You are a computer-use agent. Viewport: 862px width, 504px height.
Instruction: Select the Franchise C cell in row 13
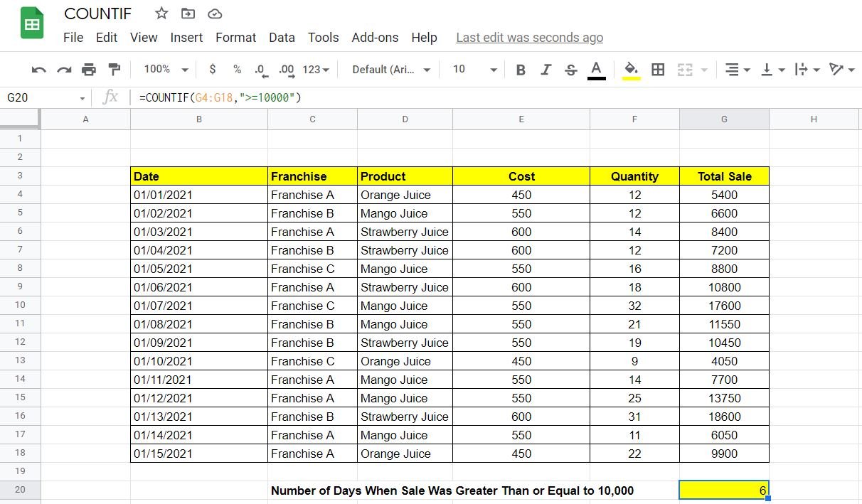(x=312, y=361)
